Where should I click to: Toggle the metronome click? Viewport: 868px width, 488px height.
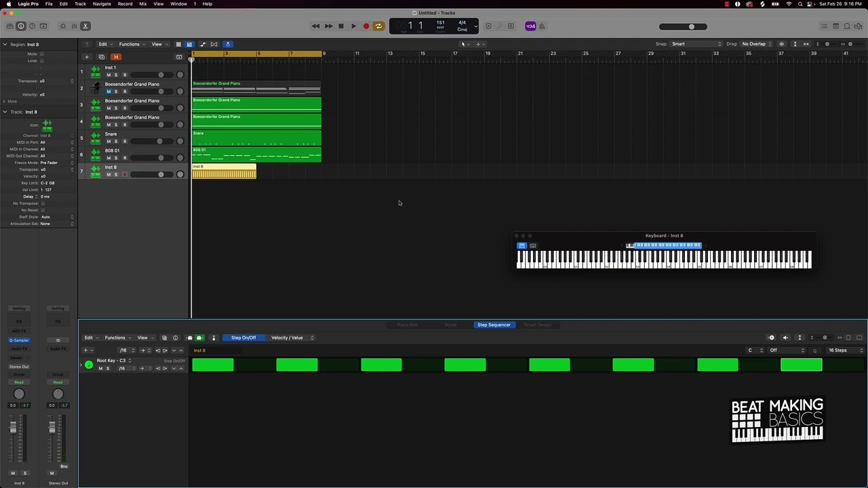(x=541, y=26)
